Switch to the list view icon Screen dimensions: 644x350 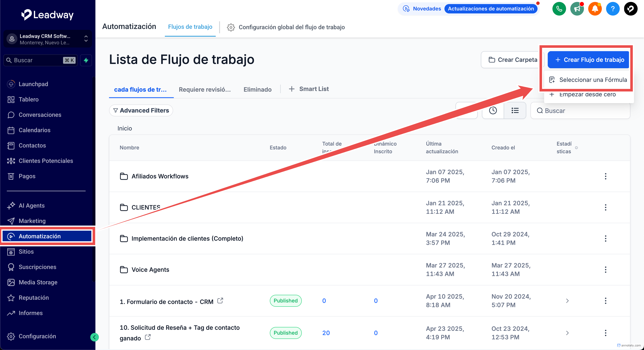pyautogui.click(x=515, y=111)
